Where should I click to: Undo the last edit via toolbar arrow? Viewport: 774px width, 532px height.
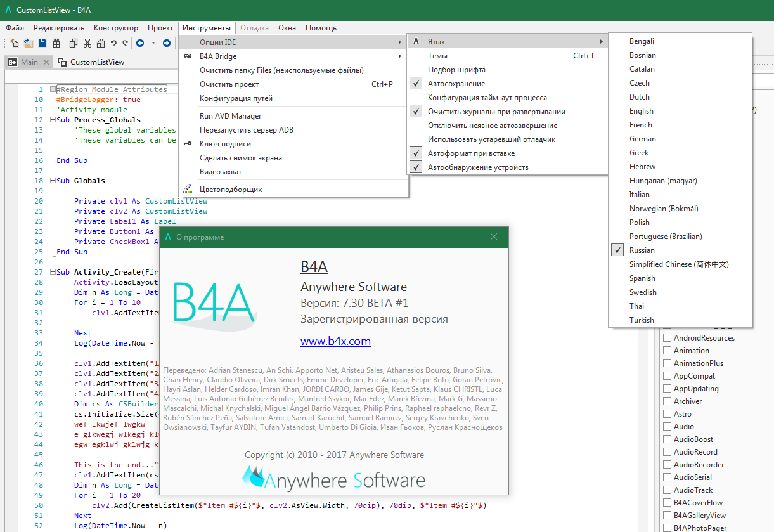coord(113,43)
